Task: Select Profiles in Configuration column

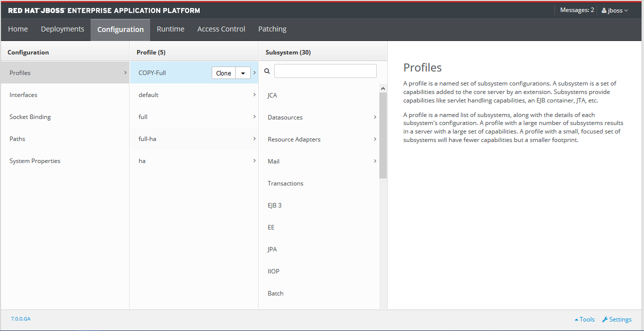Action: point(65,72)
